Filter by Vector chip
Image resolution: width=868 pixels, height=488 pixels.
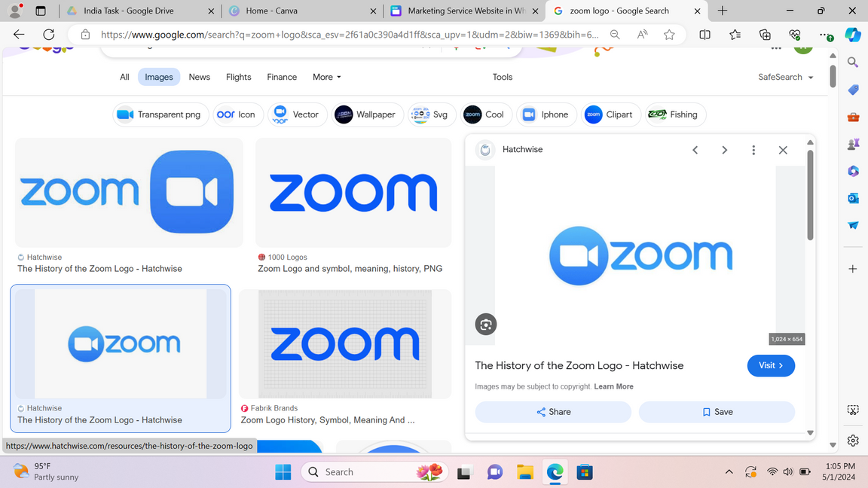coord(298,114)
